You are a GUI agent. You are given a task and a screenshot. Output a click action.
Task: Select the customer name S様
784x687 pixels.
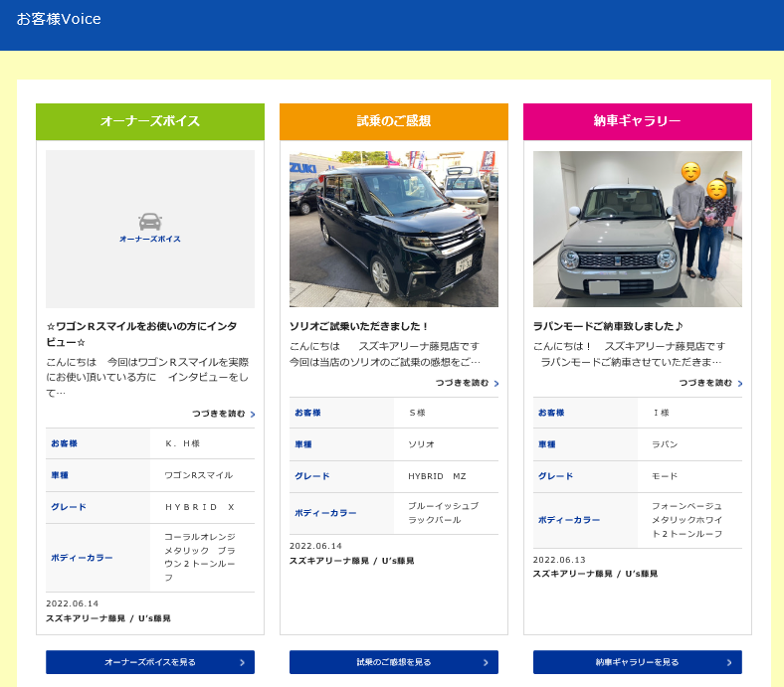[x=417, y=413]
